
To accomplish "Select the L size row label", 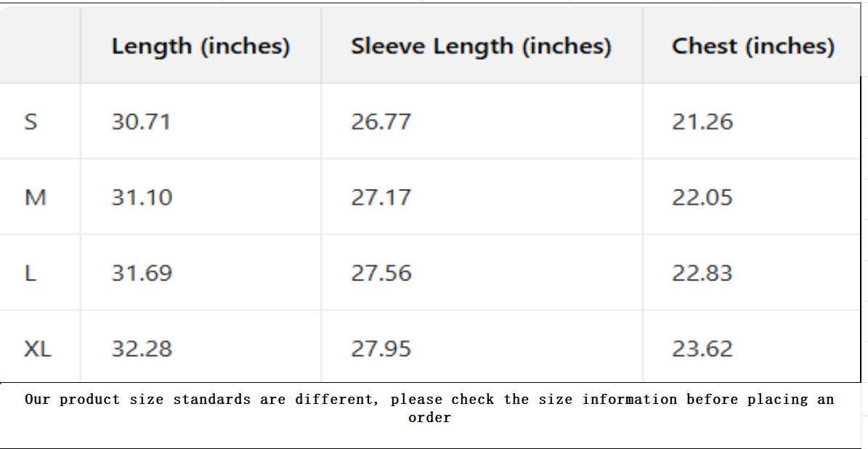I will click(30, 273).
